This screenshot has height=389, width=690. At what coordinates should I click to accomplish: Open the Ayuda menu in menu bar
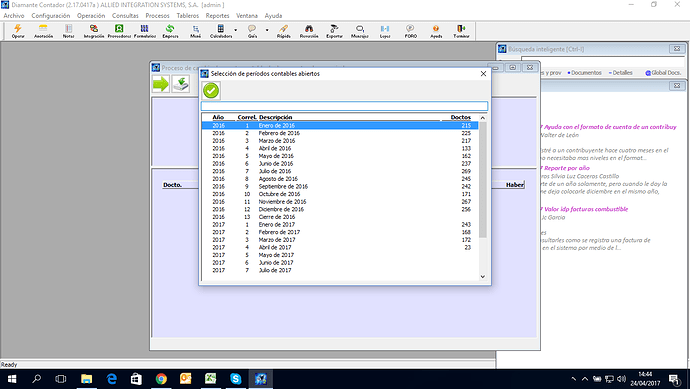coord(273,15)
